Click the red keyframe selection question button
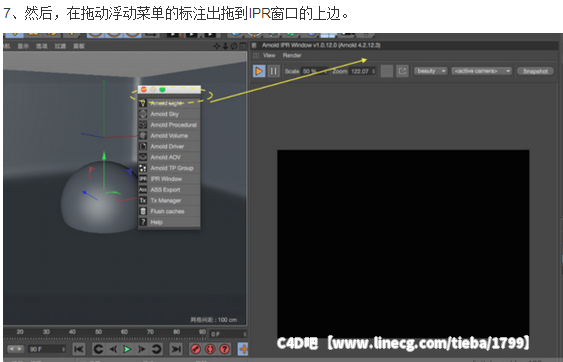563x362 pixels. 224,349
